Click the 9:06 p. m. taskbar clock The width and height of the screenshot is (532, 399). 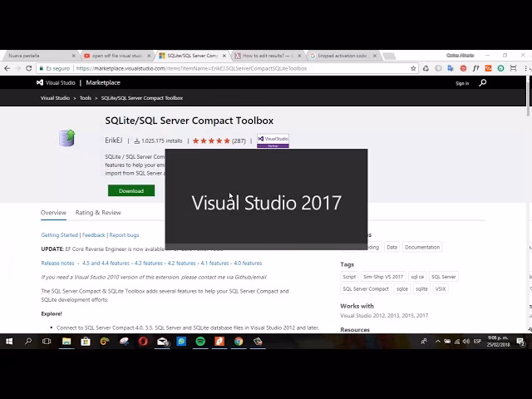tap(498, 342)
